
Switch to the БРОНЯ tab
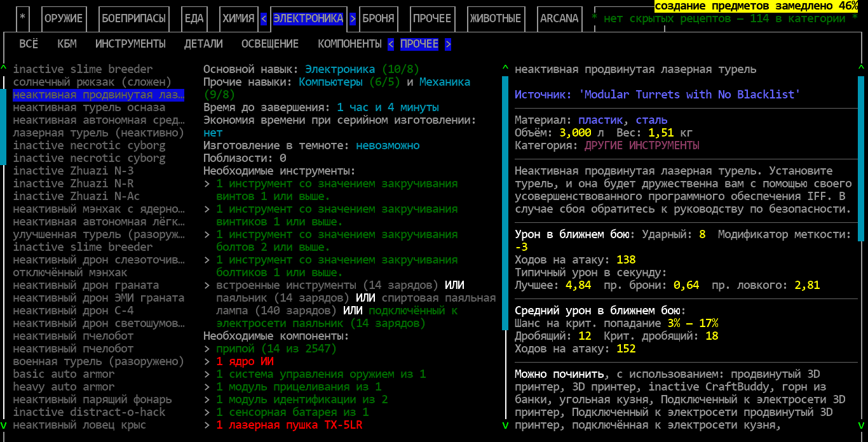click(x=378, y=18)
